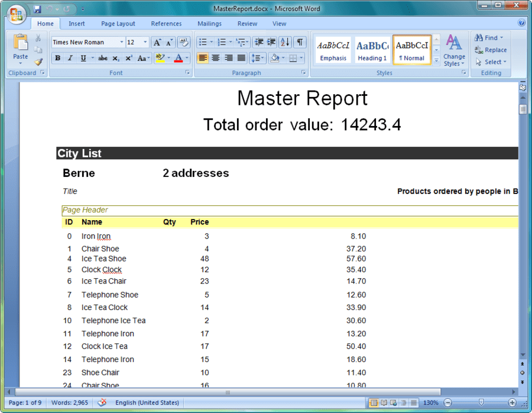532x413 pixels.
Task: Apply bold formatting to text
Action: pos(59,57)
